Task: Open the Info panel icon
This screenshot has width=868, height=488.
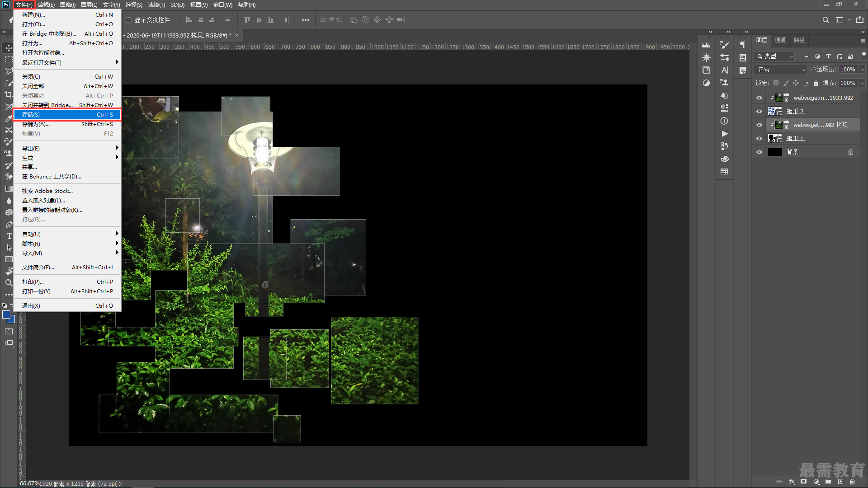Action: 724,121
